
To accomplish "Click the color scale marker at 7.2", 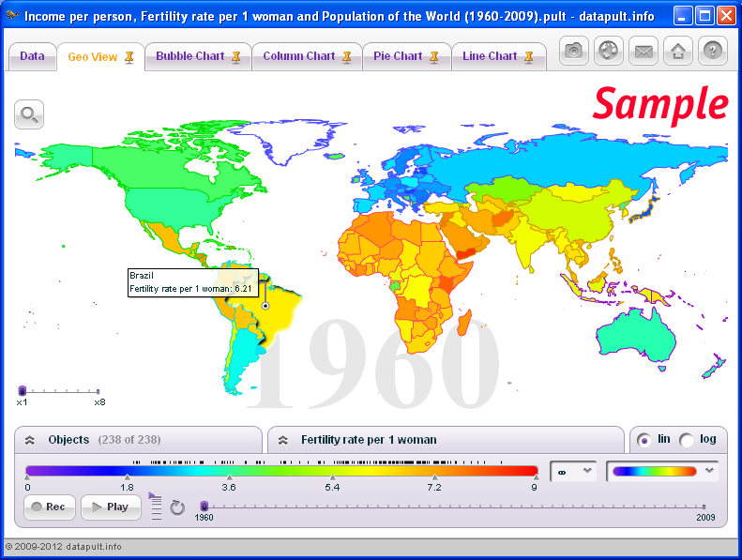I will coord(435,477).
